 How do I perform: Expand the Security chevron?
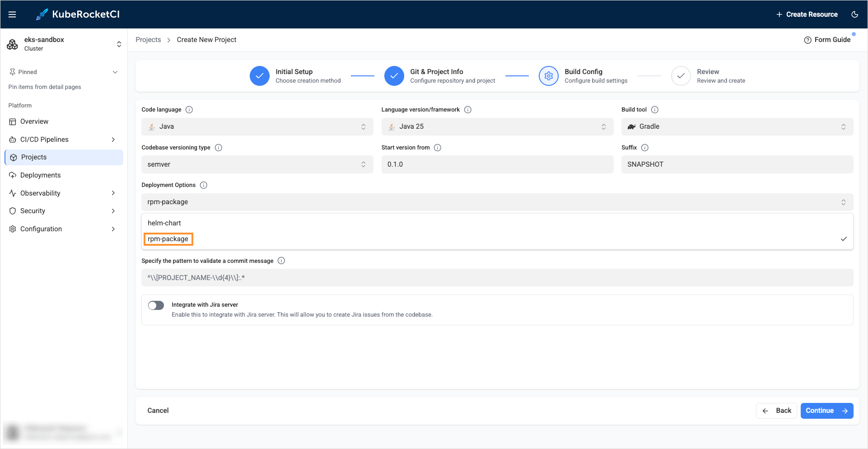point(113,211)
